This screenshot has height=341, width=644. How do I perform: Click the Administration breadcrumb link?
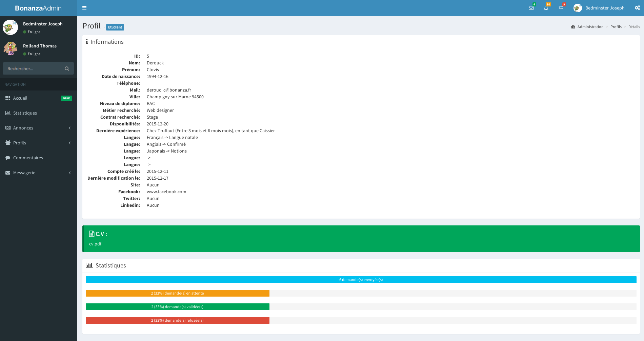(590, 27)
